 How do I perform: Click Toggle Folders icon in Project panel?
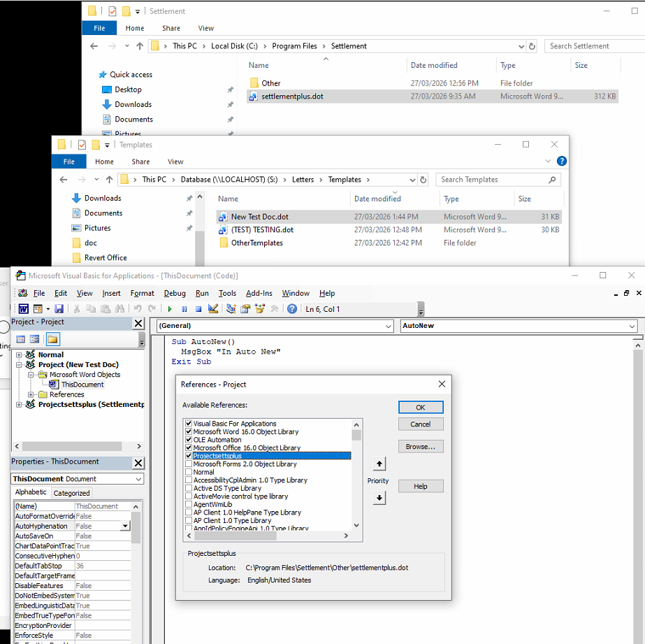coord(52,339)
